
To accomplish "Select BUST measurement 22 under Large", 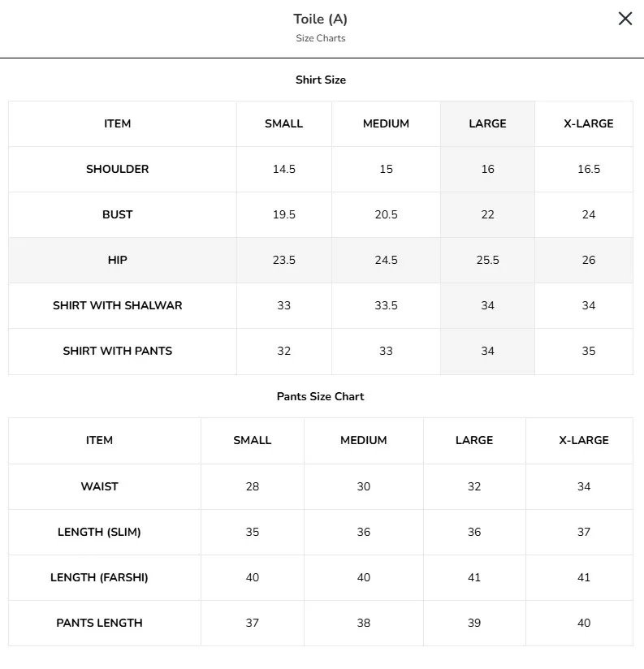I will tap(487, 214).
